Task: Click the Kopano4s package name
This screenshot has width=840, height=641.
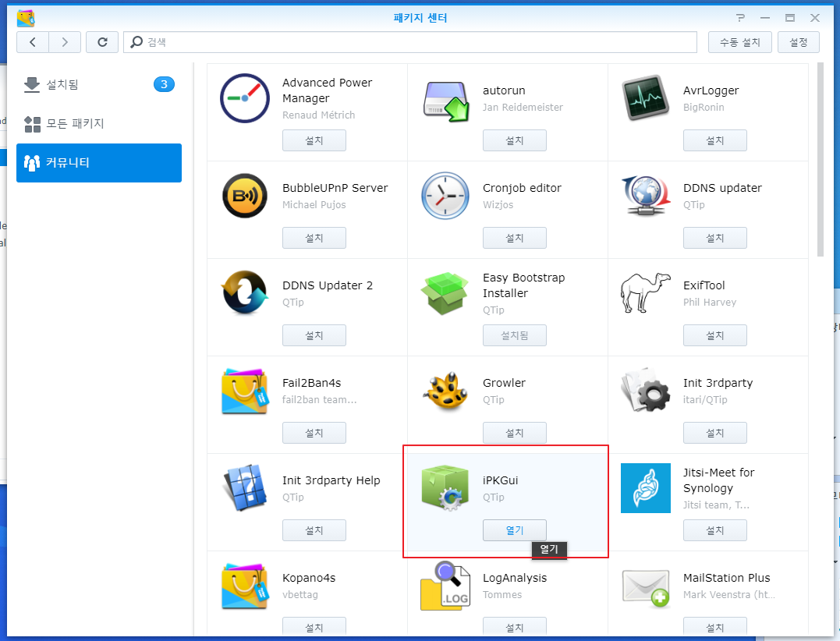Action: coord(309,578)
